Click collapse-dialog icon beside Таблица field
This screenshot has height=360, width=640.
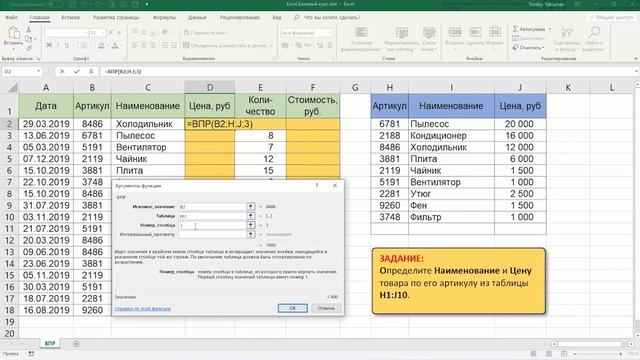pos(251,216)
